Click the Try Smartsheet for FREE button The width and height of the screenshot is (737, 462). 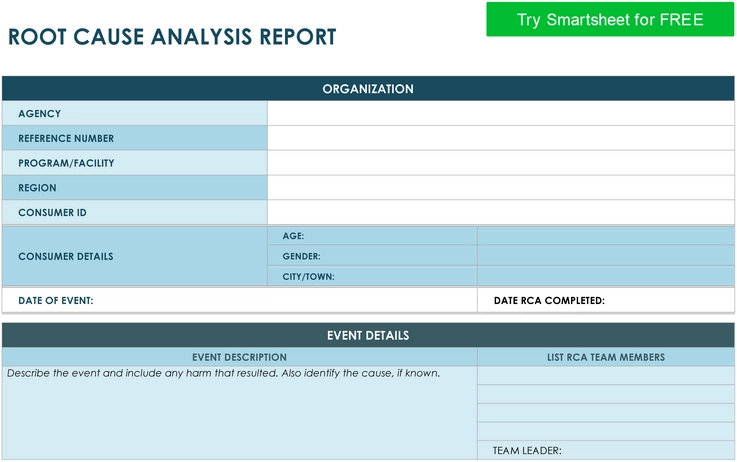click(610, 19)
